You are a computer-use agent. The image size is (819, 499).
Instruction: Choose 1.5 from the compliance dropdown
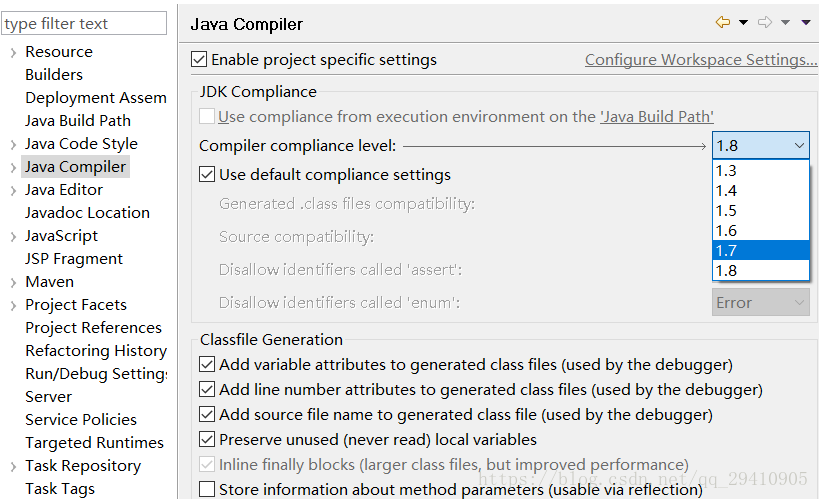(x=760, y=211)
